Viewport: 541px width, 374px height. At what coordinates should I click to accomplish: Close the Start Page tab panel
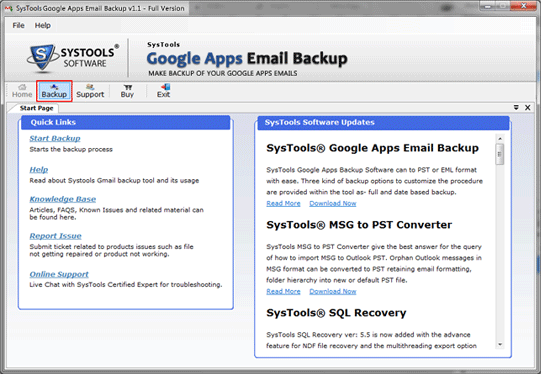click(x=528, y=108)
